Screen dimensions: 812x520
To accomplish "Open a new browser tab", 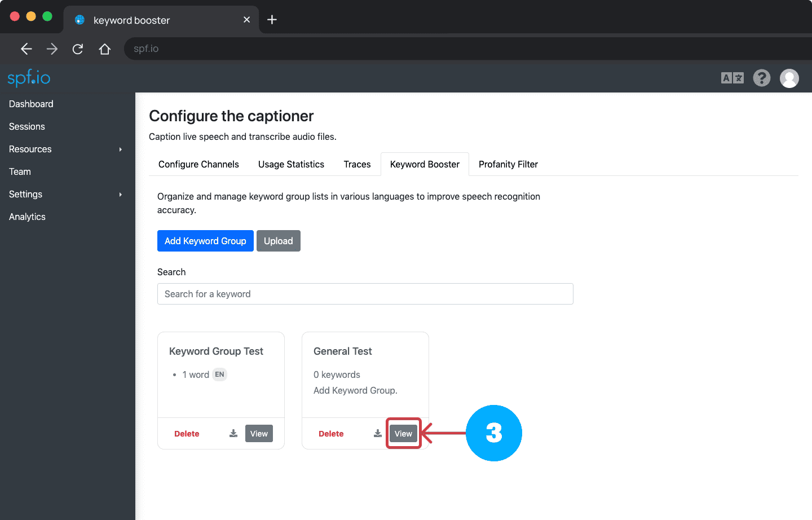I will pyautogui.click(x=272, y=20).
